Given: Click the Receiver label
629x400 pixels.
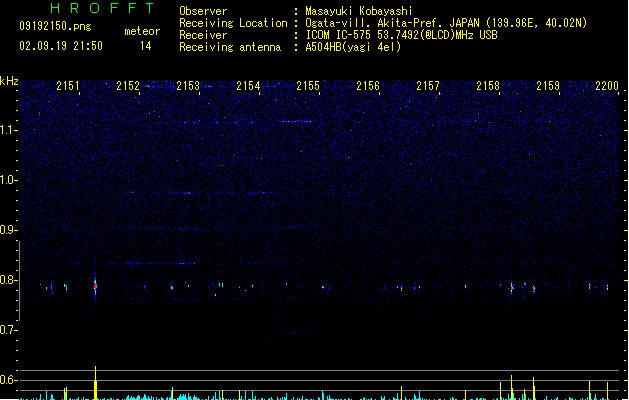Looking at the screenshot, I should (x=203, y=35).
